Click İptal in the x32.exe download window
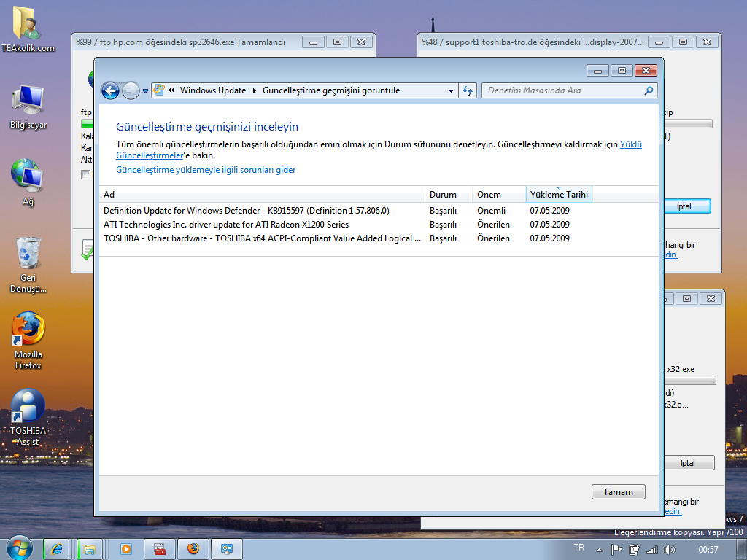747x560 pixels. point(687,463)
